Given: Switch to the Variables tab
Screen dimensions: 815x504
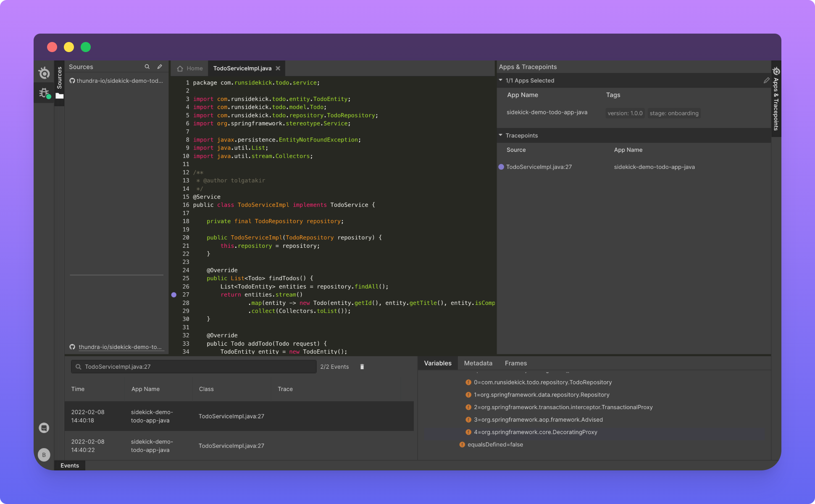Looking at the screenshot, I should [438, 363].
